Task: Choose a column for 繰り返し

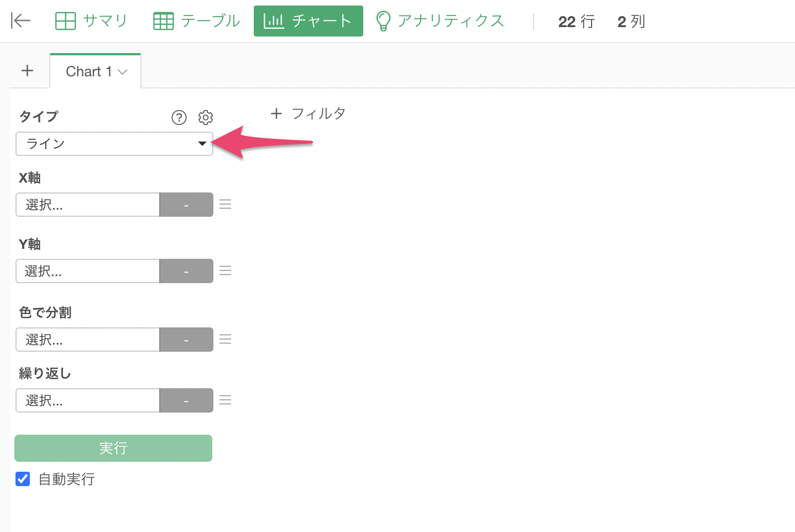Action: [x=88, y=400]
